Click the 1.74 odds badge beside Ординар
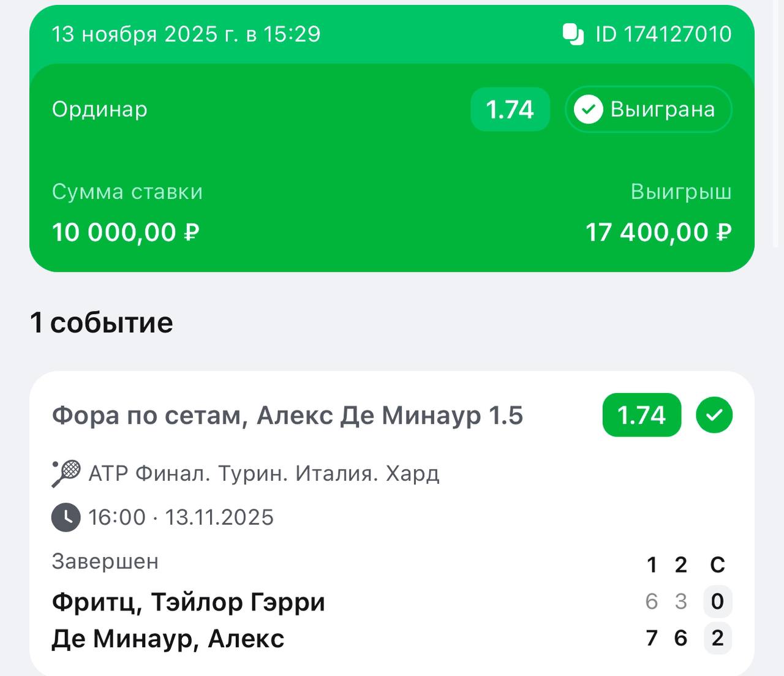The height and width of the screenshot is (676, 784). (x=510, y=110)
